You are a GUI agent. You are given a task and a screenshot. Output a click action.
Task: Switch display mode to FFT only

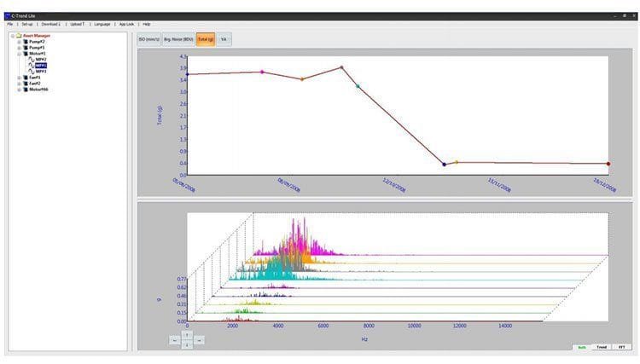coord(622,347)
